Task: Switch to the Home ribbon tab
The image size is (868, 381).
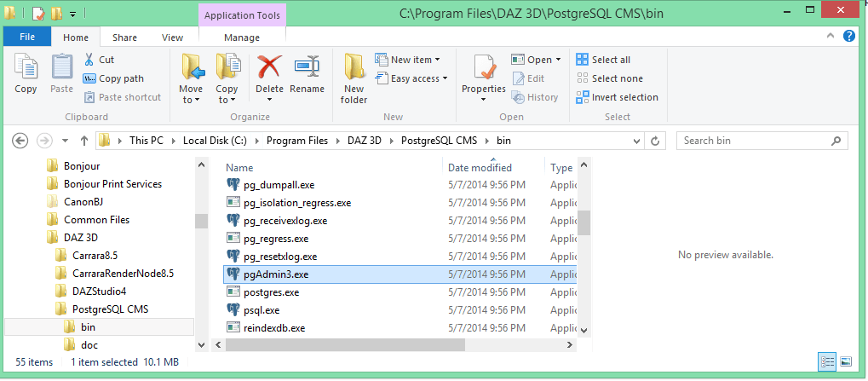Action: tap(76, 38)
